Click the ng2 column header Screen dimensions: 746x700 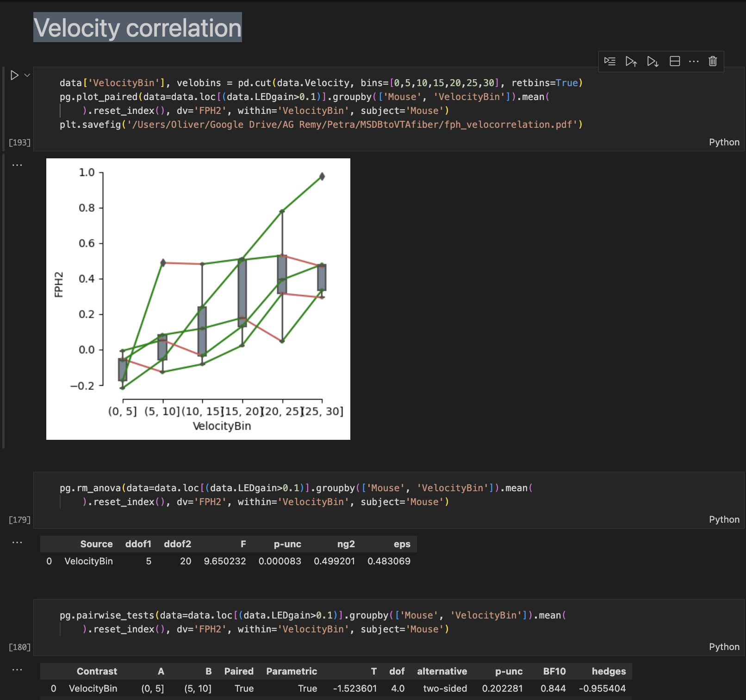pos(346,544)
